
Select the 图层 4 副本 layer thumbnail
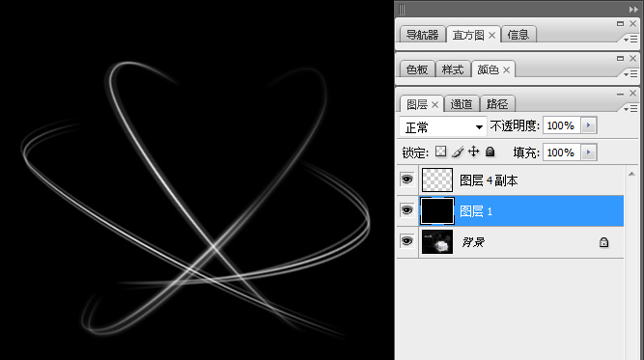coord(437,180)
